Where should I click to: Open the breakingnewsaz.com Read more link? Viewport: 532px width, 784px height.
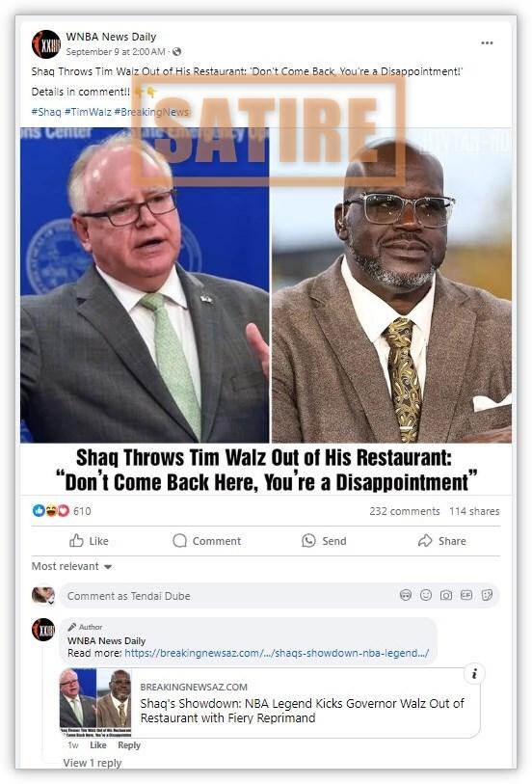(277, 653)
